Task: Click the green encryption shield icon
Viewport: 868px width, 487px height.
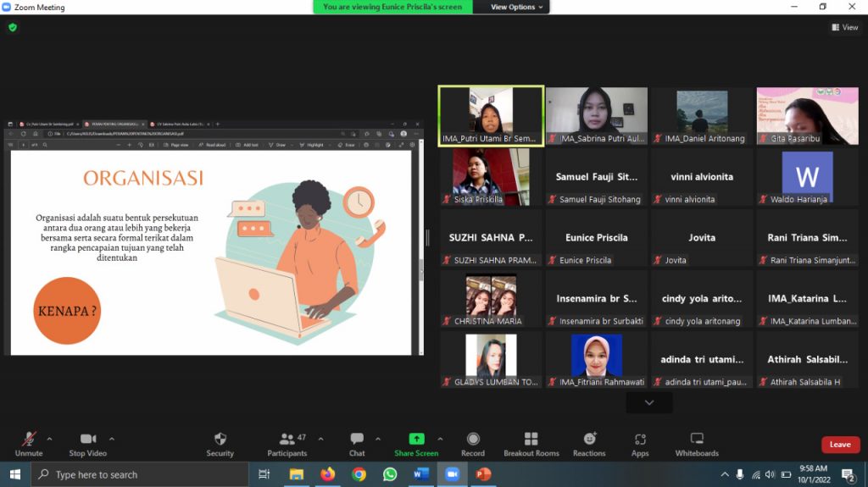Action: [13, 27]
